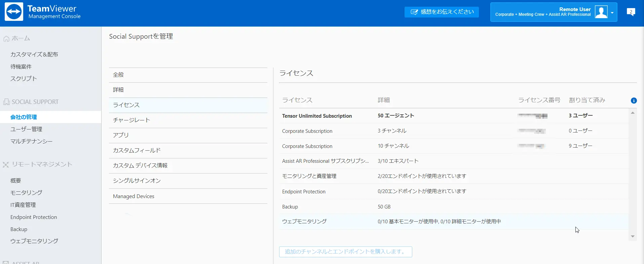Select the ライセンス settings tab
Image resolution: width=644 pixels, height=264 pixels.
pyautogui.click(x=188, y=105)
